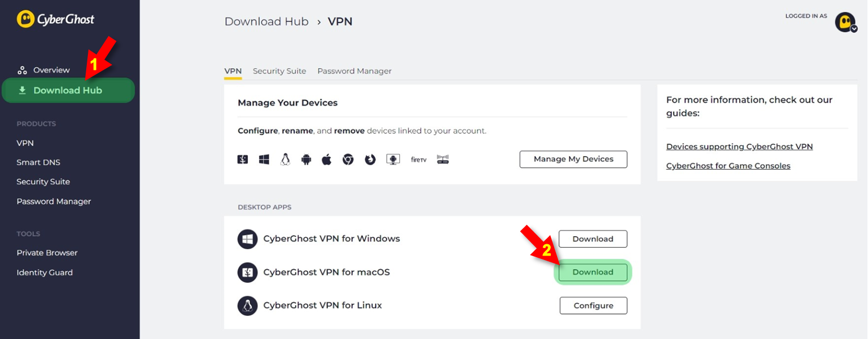Click the macOS Finder device icon
Screen dimensions: 868x339
point(243,160)
